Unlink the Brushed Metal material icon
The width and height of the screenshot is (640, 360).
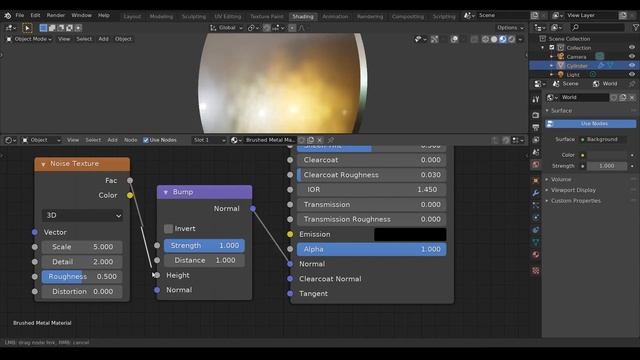[x=320, y=140]
